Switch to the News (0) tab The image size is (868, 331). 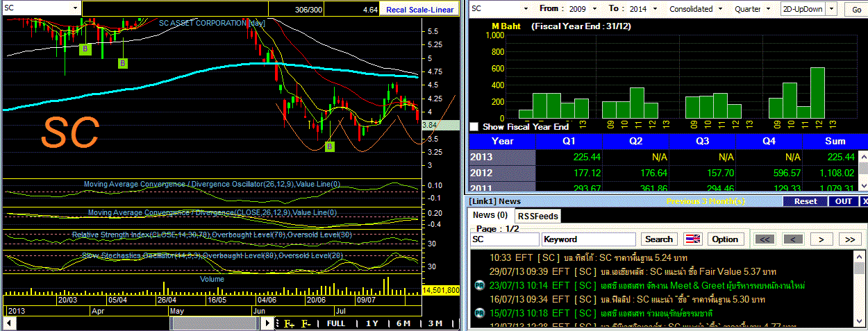(490, 216)
